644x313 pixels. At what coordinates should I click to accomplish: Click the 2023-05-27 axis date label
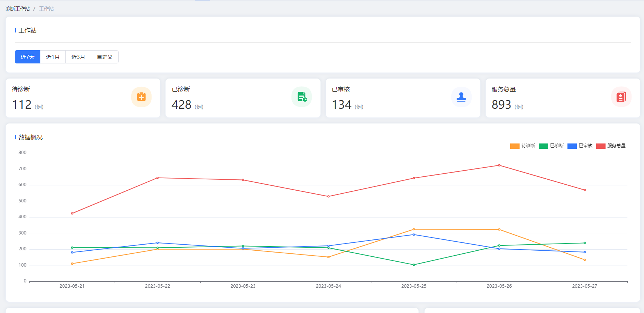585,286
